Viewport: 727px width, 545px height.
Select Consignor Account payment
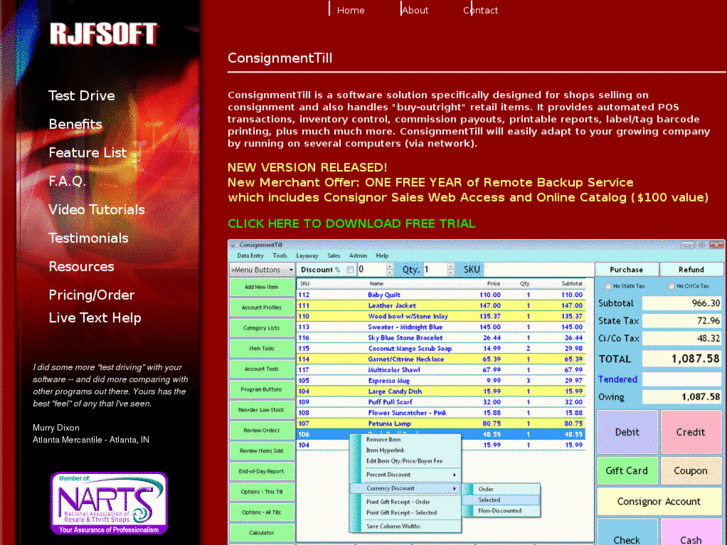(x=659, y=501)
